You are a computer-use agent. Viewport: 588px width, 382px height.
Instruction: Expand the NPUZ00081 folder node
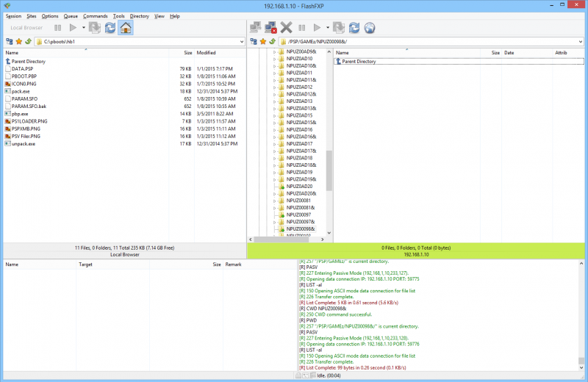point(274,201)
